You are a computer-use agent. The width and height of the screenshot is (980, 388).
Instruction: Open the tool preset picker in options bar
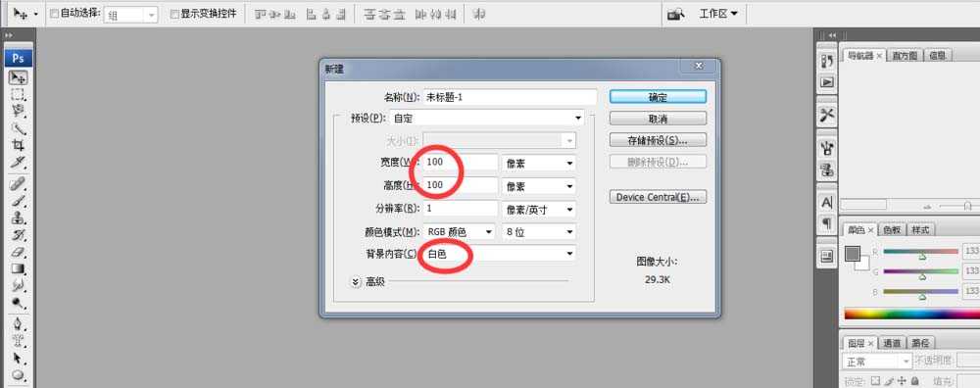[x=26, y=13]
